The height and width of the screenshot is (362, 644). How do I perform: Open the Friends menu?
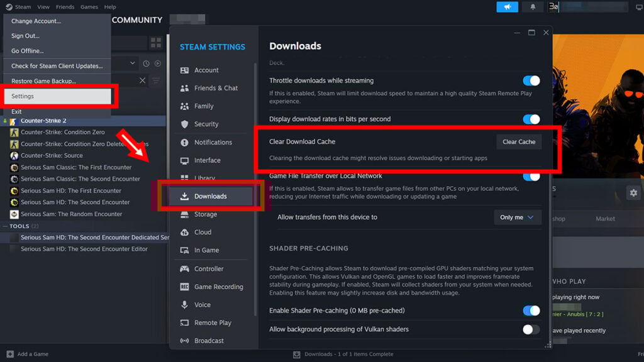[65, 7]
